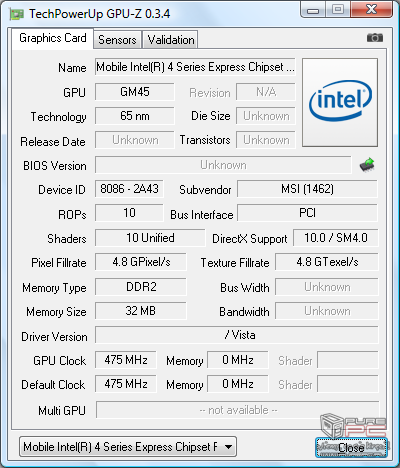Screen dimensions: 400x468
Task: Click the GPU-Z title bar app icon
Action: [x=17, y=14]
